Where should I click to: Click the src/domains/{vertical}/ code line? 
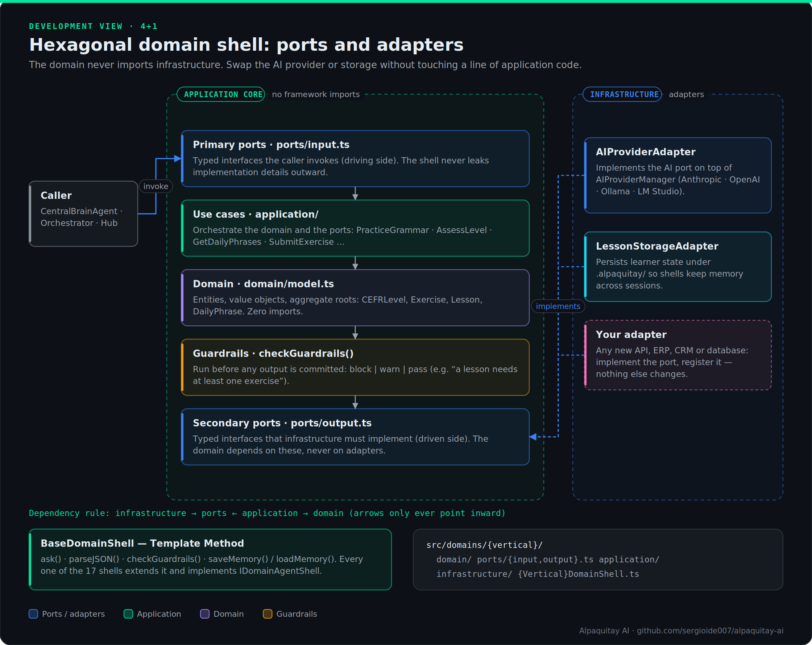484,545
